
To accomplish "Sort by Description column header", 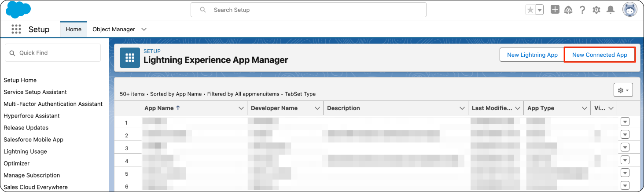I will coord(343,108).
